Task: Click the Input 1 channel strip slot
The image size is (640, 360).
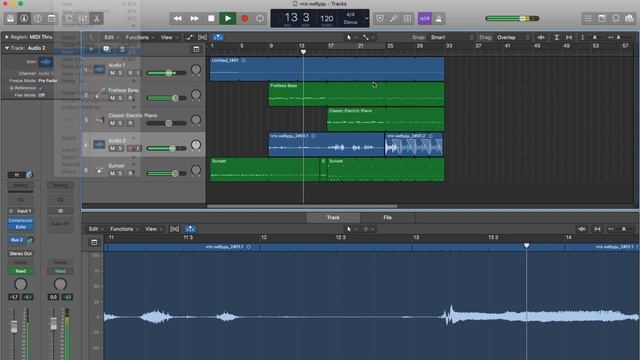Action: [20, 211]
